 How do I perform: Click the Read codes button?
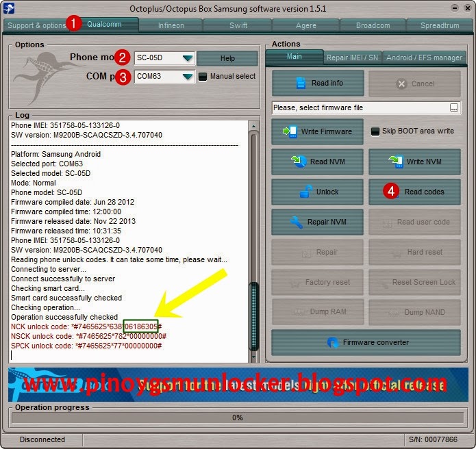414,192
